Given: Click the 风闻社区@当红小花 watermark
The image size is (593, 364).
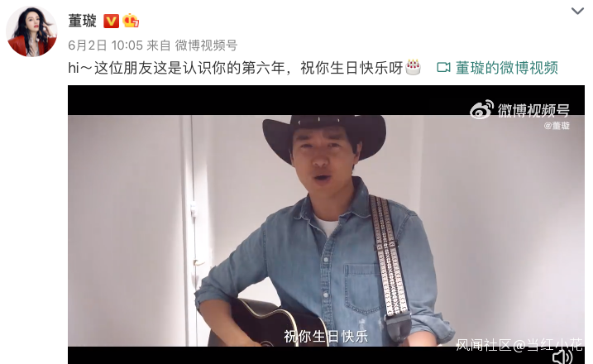Looking at the screenshot, I should [x=519, y=345].
